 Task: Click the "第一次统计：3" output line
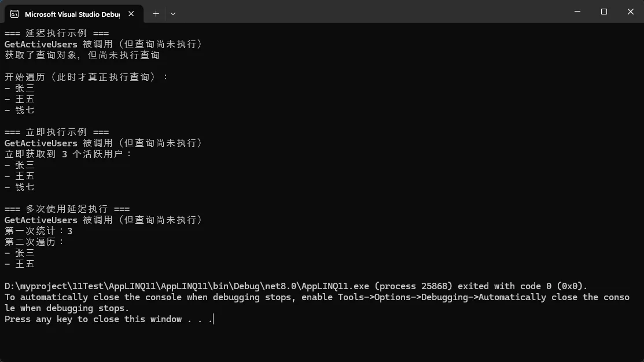(39, 231)
